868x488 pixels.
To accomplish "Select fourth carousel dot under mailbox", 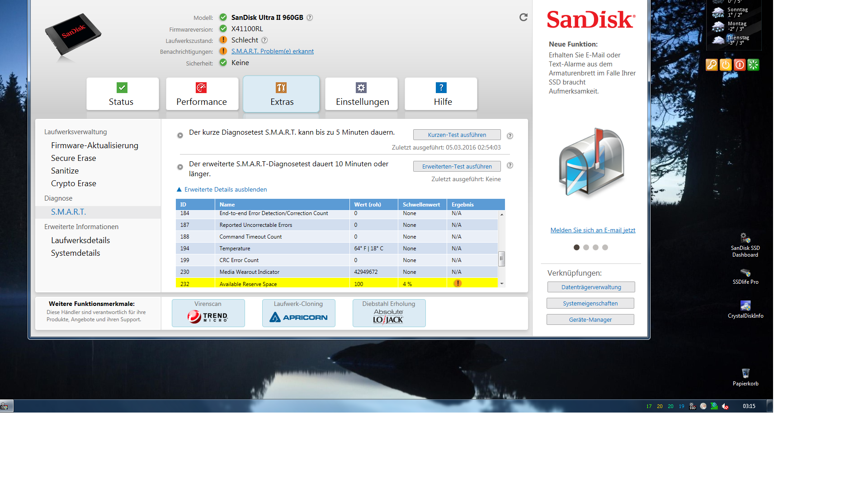I will point(605,247).
